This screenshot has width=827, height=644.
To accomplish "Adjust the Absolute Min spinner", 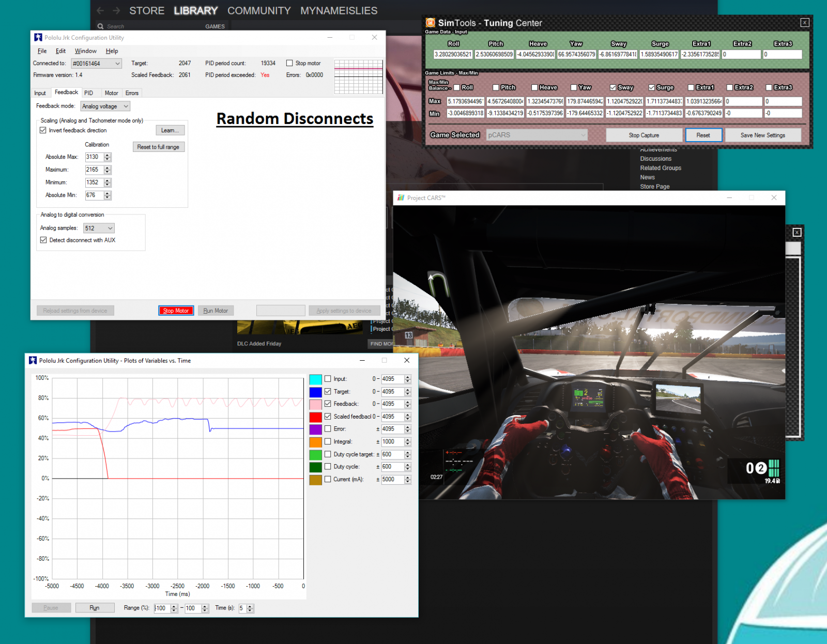I will click(108, 195).
